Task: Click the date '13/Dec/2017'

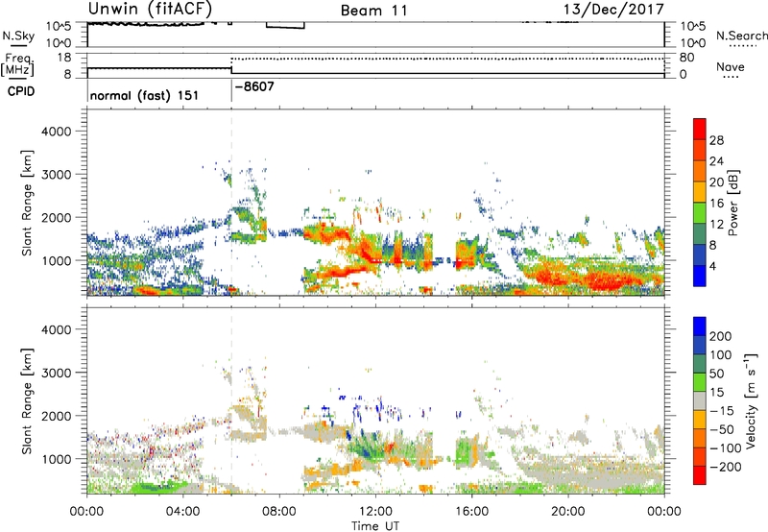Action: pos(613,10)
